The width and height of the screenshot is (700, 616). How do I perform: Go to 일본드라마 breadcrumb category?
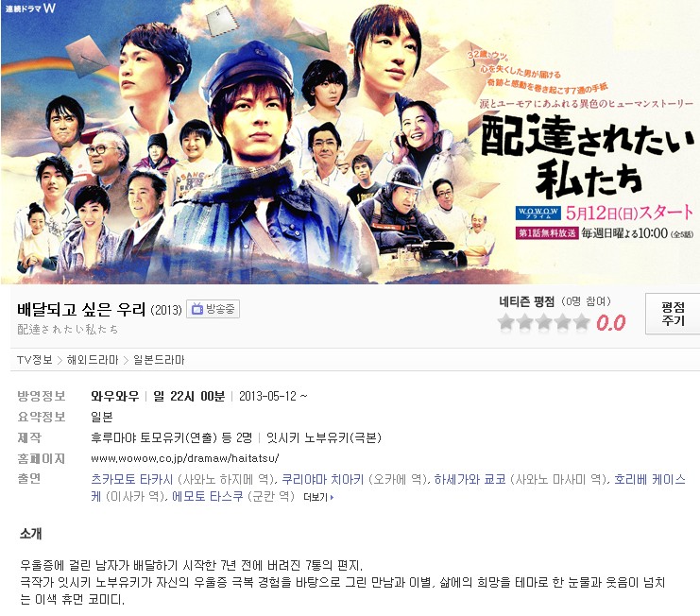[x=159, y=360]
